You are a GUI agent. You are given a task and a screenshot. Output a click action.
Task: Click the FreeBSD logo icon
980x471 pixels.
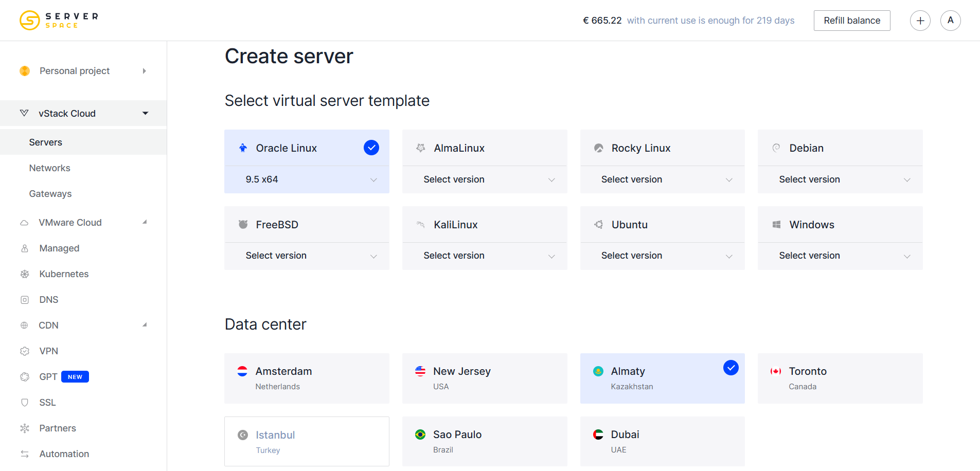[243, 225]
